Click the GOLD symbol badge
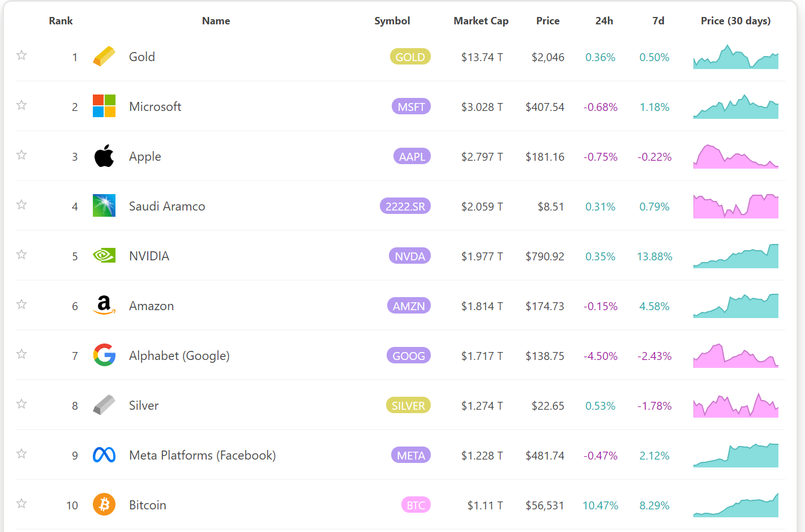Image resolution: width=805 pixels, height=532 pixels. click(410, 57)
